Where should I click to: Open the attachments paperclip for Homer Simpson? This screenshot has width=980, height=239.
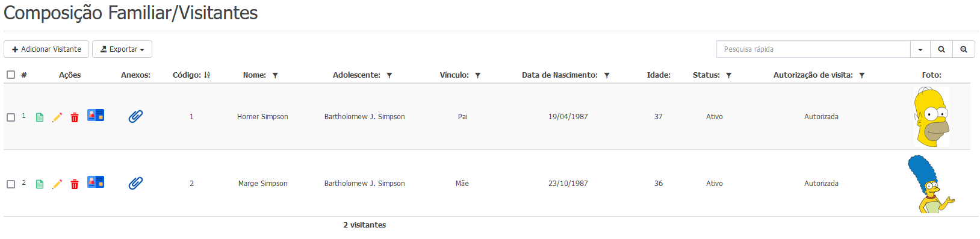tap(136, 116)
